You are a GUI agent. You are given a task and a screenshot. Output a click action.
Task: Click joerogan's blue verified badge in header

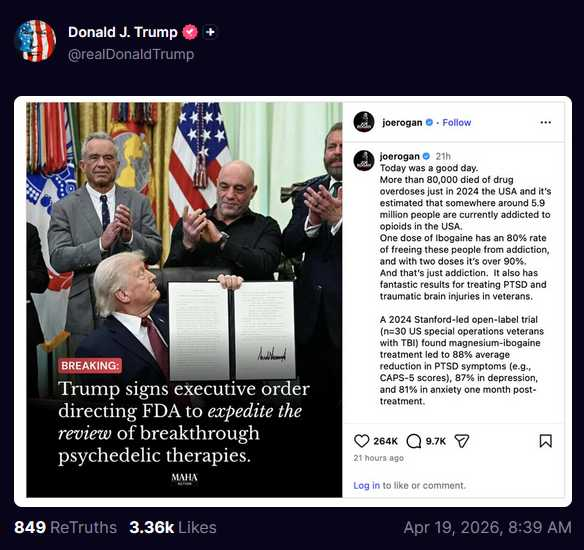pos(429,122)
